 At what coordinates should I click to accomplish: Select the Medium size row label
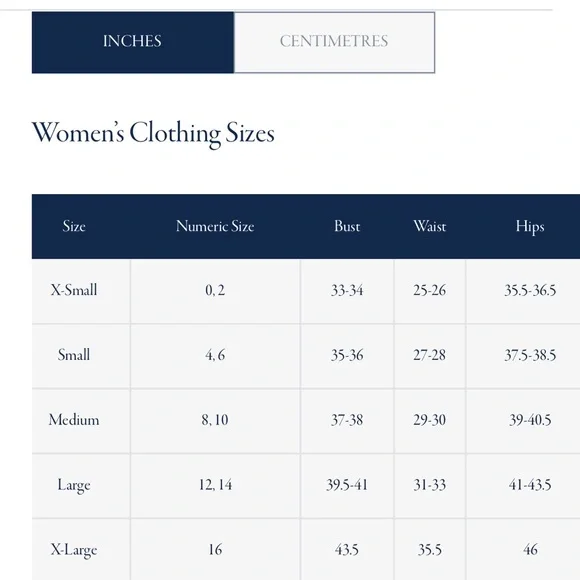click(74, 420)
